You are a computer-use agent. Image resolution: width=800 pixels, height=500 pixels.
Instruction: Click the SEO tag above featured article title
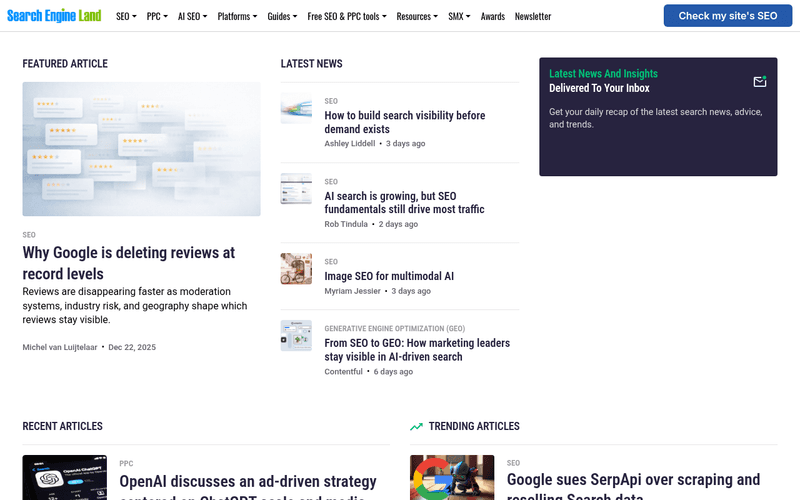click(x=29, y=235)
